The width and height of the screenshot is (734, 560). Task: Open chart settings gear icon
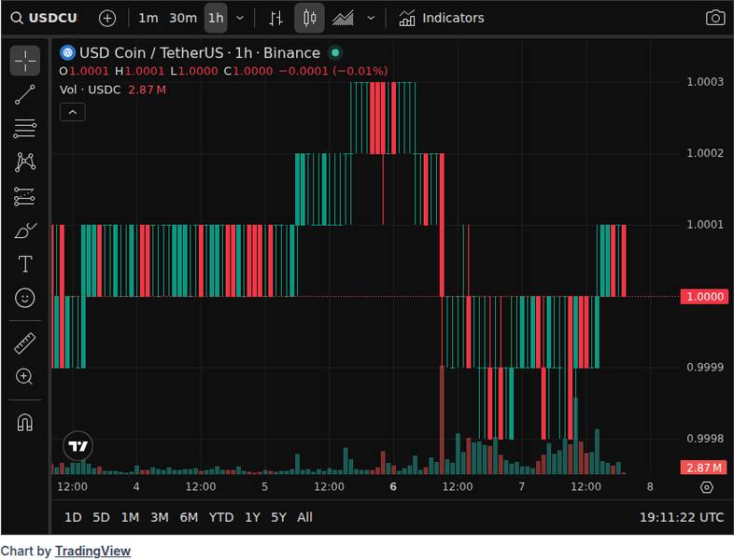tap(706, 487)
